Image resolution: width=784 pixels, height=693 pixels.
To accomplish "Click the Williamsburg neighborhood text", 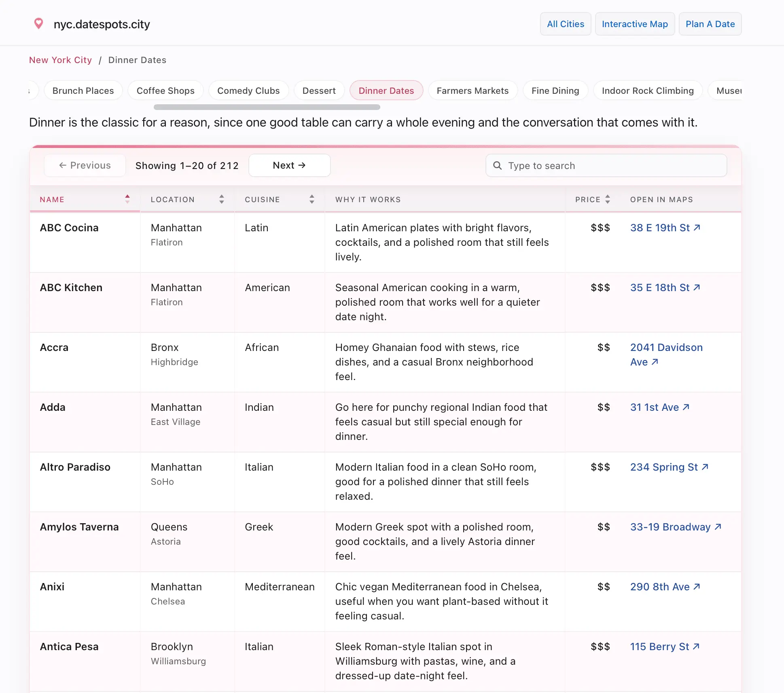I will tap(178, 661).
